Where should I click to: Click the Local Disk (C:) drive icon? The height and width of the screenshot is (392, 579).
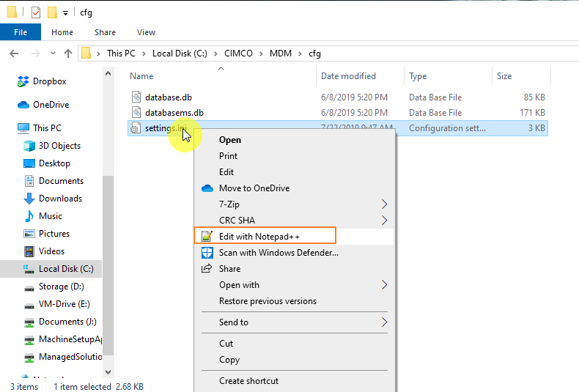[x=29, y=269]
